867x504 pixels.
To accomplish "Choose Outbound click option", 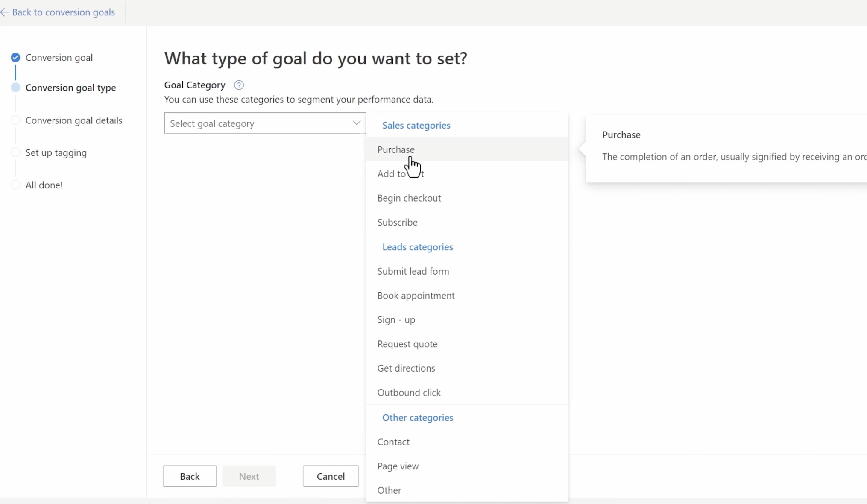I will [x=467, y=393].
